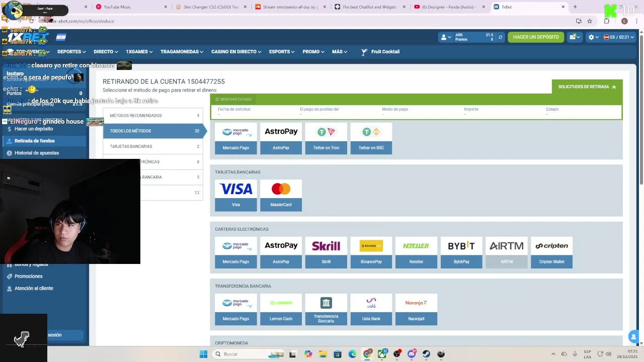Open Fruit Cocktail game link
644x362 pixels.
(x=380, y=52)
